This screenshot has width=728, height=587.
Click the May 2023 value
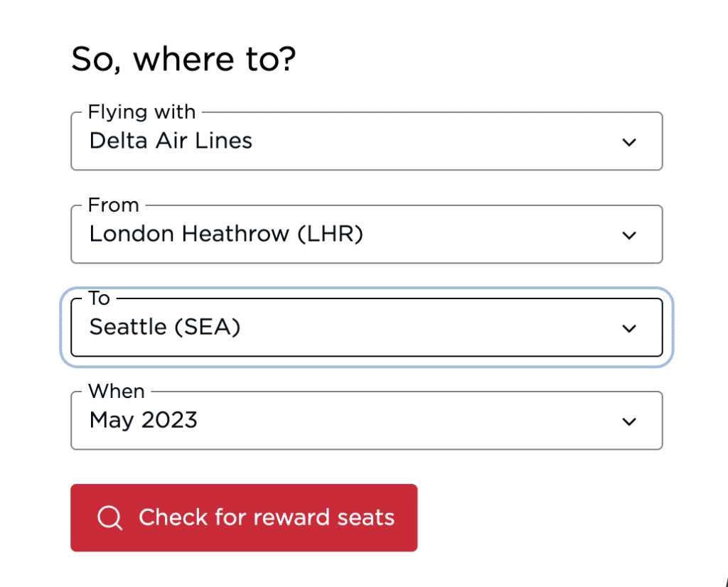pyautogui.click(x=143, y=421)
